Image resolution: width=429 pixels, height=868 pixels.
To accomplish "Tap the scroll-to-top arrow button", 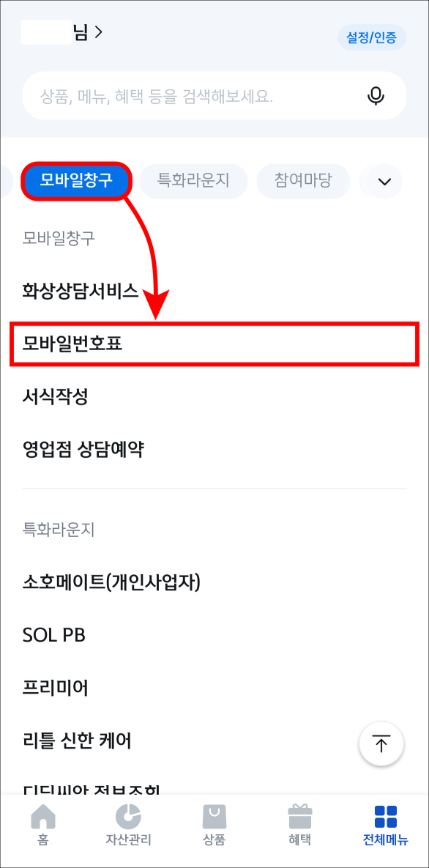I will 381,743.
